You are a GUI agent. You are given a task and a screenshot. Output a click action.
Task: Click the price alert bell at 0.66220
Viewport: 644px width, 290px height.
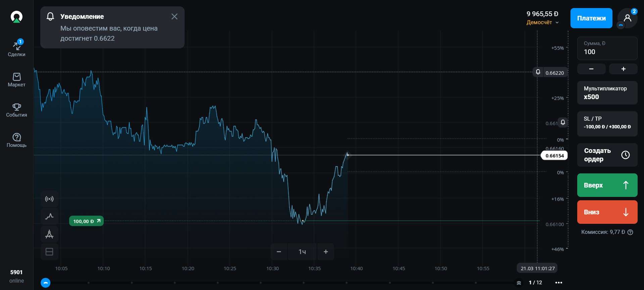pyautogui.click(x=538, y=72)
